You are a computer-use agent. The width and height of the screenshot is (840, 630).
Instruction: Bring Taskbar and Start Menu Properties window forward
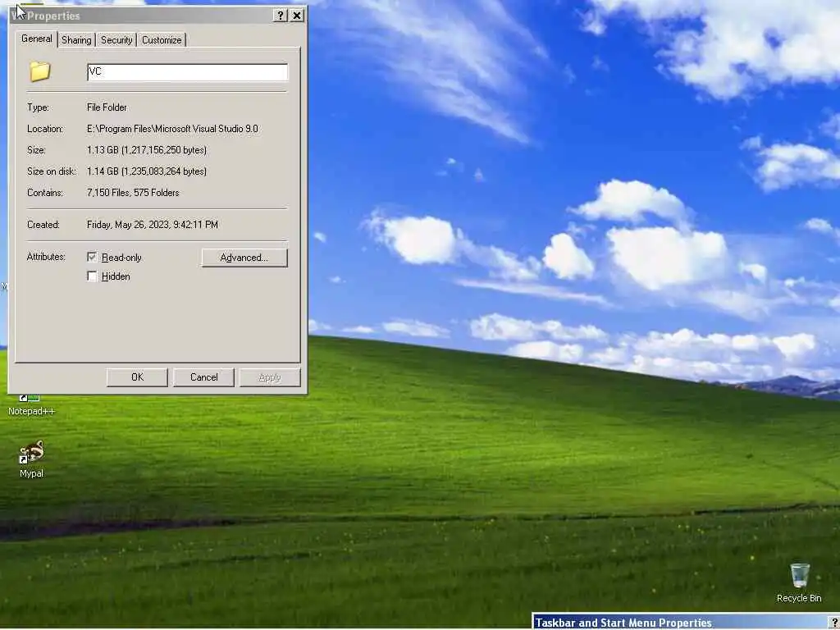pyautogui.click(x=686, y=622)
